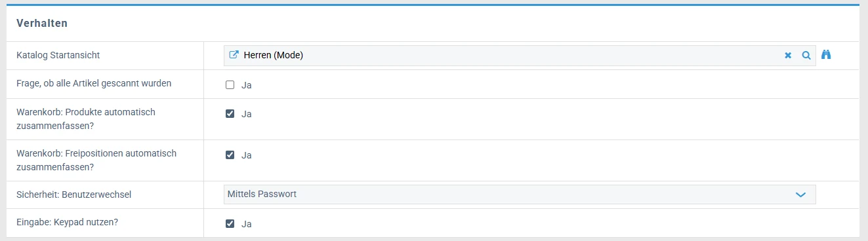868x241 pixels.
Task: Expand the Sicherheit: Benutzerwechsel dropdown chevron
Action: coord(800,195)
